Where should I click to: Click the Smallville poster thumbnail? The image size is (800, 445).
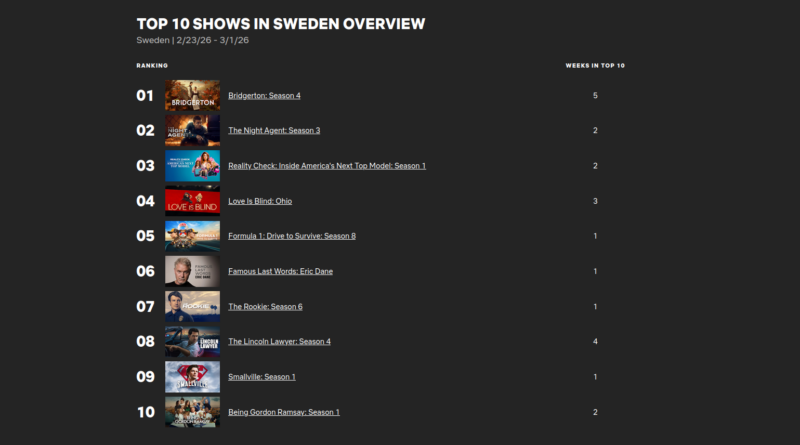(x=192, y=377)
